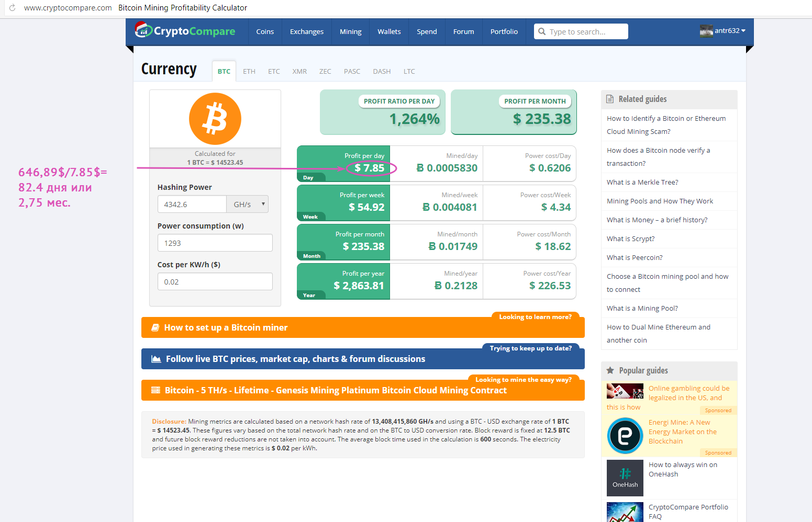The image size is (812, 522).
Task: Open CryptoCompare Portfolio FAQ link
Action: 688,512
